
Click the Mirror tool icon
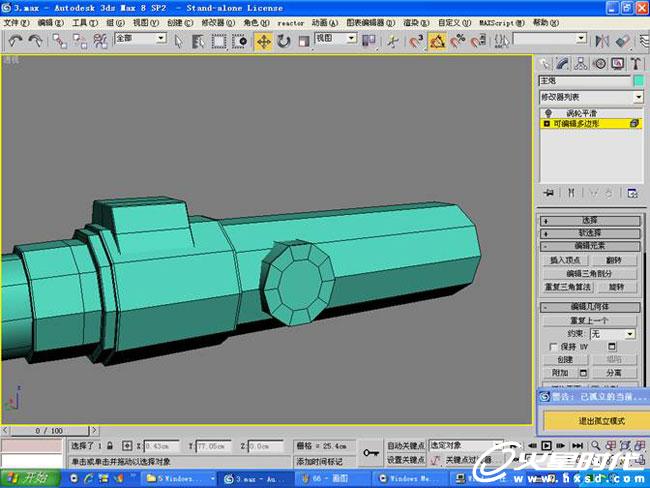coord(602,41)
